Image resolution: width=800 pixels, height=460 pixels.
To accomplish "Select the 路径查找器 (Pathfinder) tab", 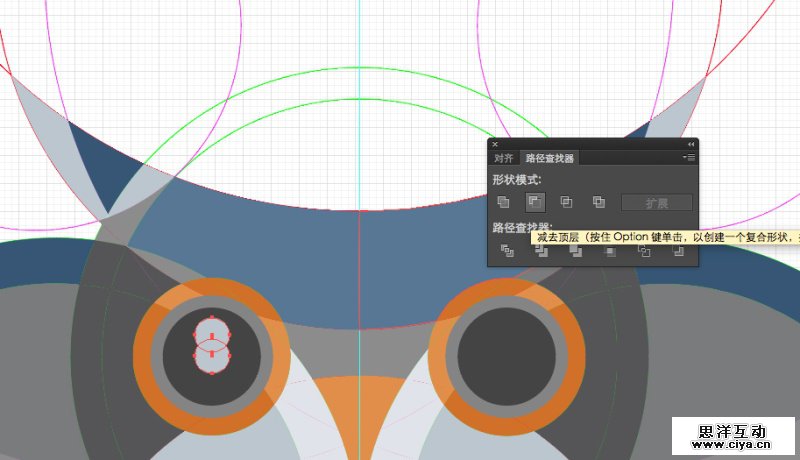I will [550, 158].
